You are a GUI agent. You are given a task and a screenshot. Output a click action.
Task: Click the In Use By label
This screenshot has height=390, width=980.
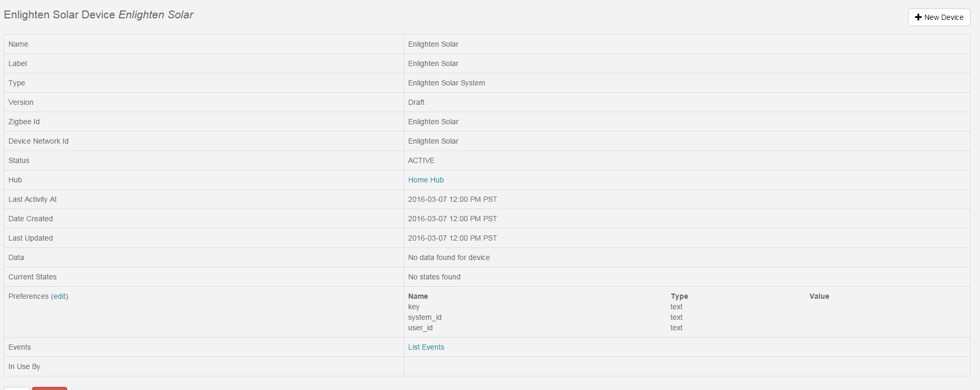[24, 366]
